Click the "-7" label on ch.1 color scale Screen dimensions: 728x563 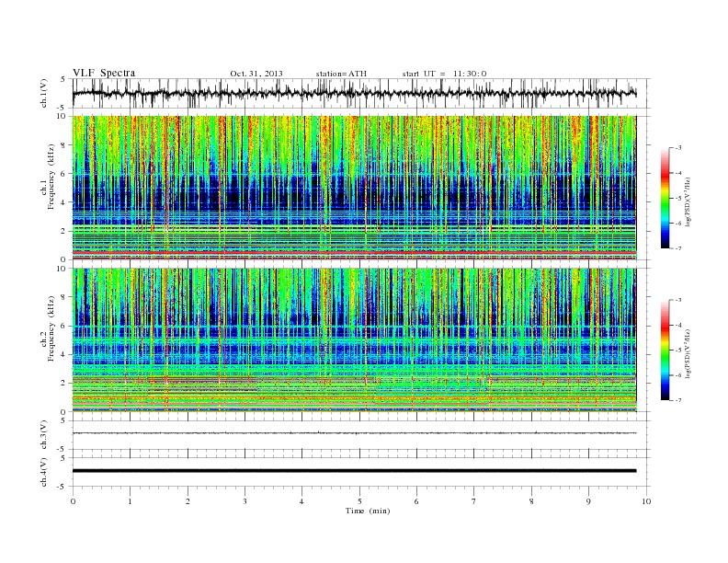coord(677,248)
